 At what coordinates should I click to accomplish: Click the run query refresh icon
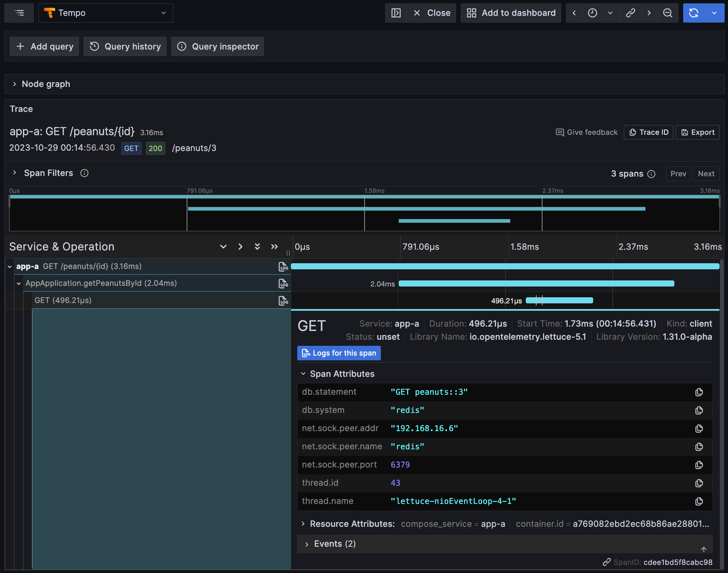tap(694, 13)
